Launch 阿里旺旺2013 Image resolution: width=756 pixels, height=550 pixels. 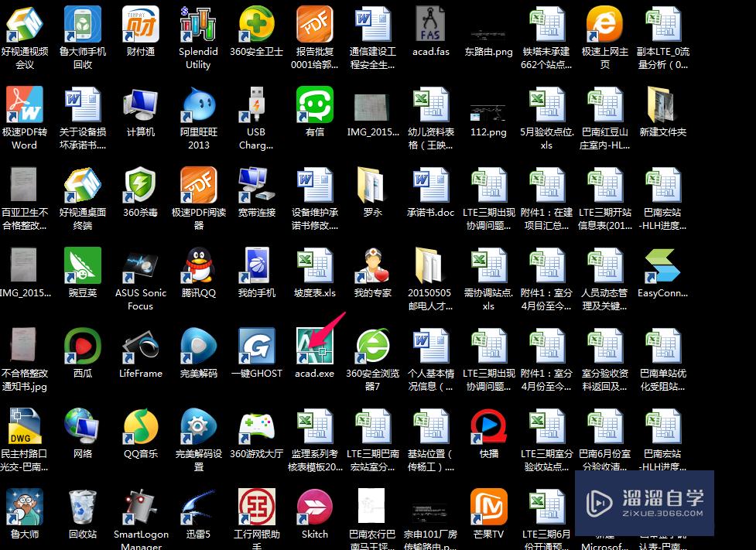click(x=199, y=104)
